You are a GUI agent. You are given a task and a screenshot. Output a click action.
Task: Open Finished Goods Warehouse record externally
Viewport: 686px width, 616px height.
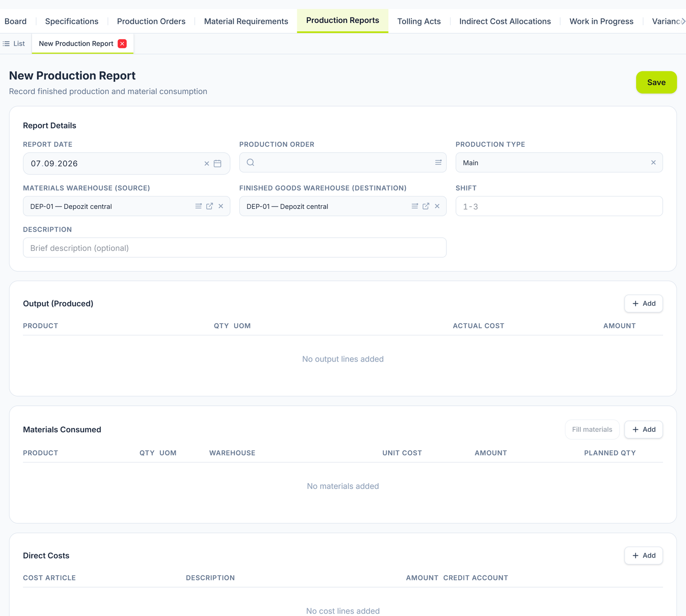click(x=426, y=206)
